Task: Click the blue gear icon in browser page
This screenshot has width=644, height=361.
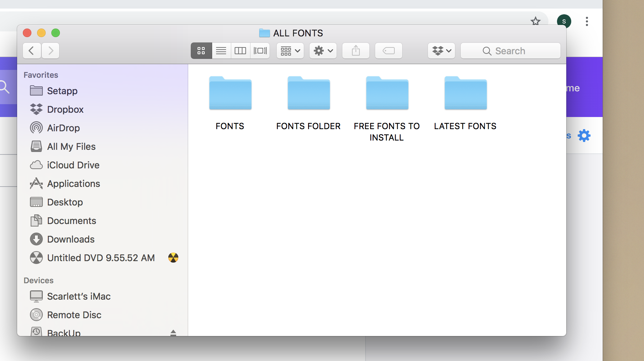Action: click(584, 136)
